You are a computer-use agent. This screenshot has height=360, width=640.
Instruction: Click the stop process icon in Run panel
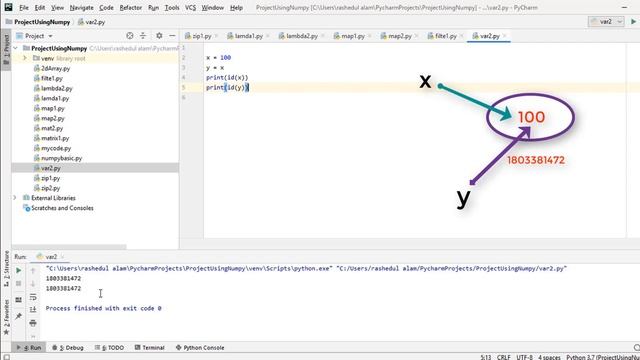pyautogui.click(x=18, y=283)
